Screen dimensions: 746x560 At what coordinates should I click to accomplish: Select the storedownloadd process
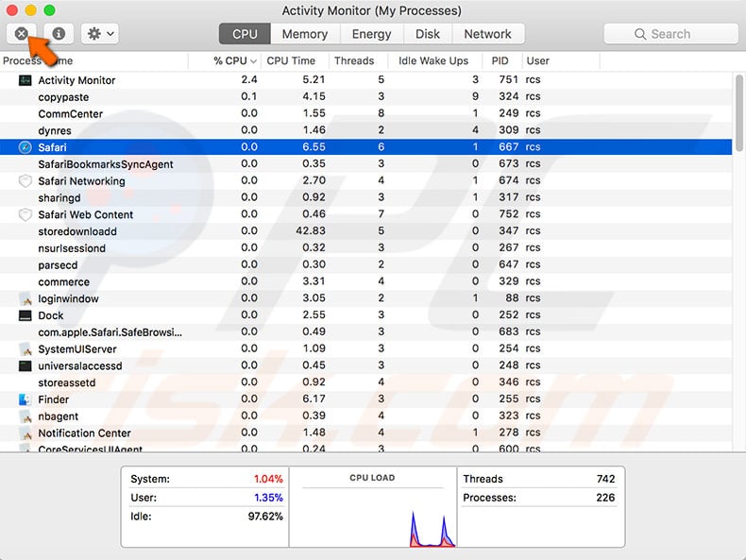click(x=365, y=231)
